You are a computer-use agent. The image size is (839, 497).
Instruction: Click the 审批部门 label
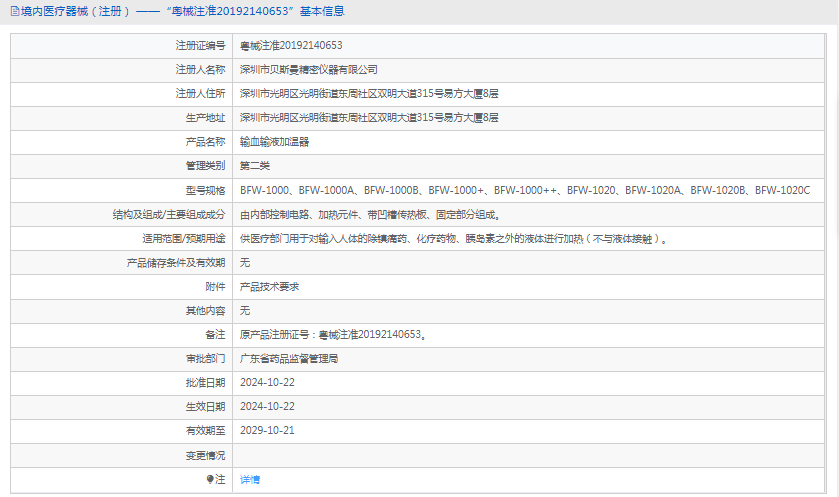pyautogui.click(x=205, y=359)
